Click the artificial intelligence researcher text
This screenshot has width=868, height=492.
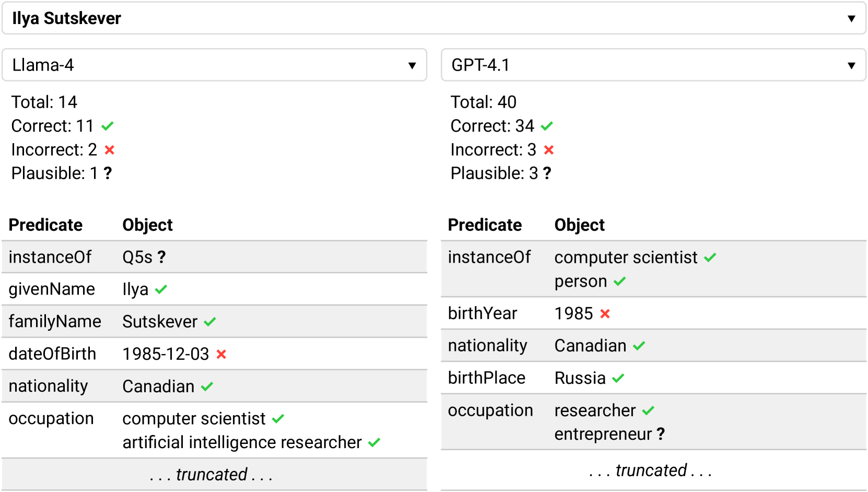(x=242, y=442)
